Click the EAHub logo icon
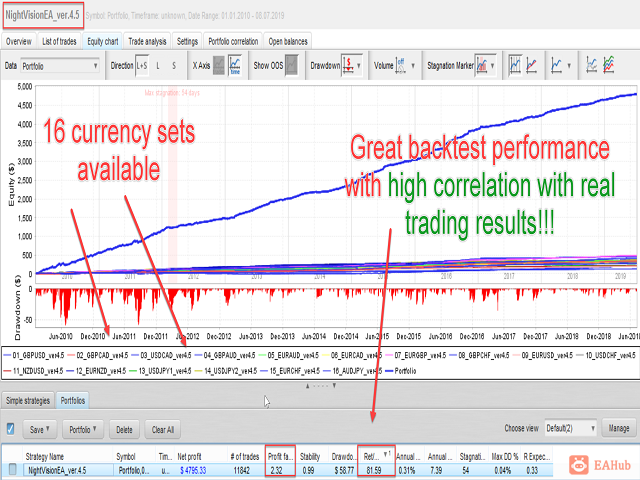This screenshot has height=480, width=640. coord(579,465)
